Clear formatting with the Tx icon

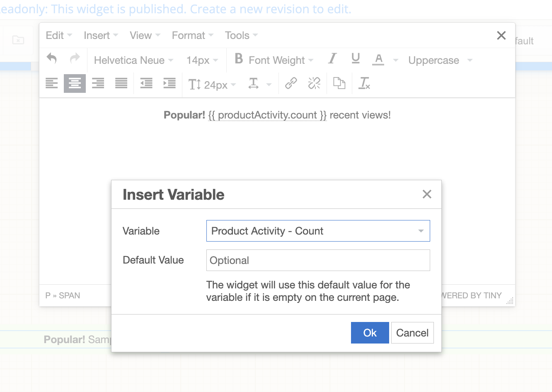pos(364,84)
